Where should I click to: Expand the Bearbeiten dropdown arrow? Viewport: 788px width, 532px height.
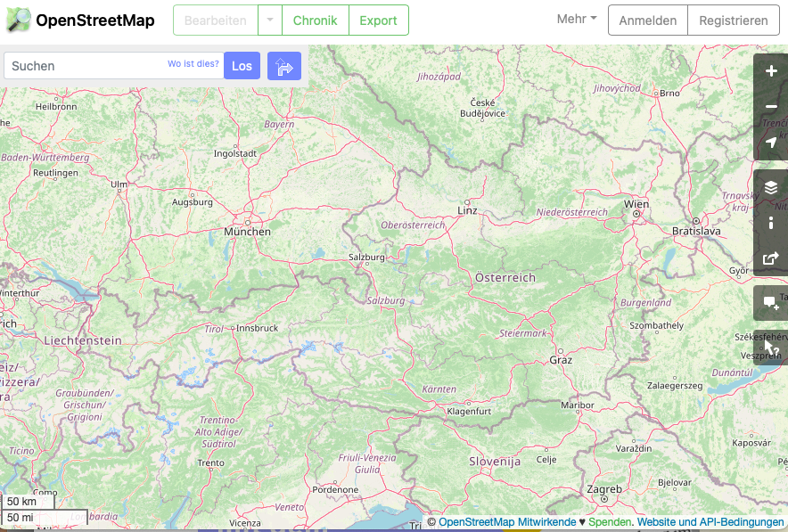(269, 20)
